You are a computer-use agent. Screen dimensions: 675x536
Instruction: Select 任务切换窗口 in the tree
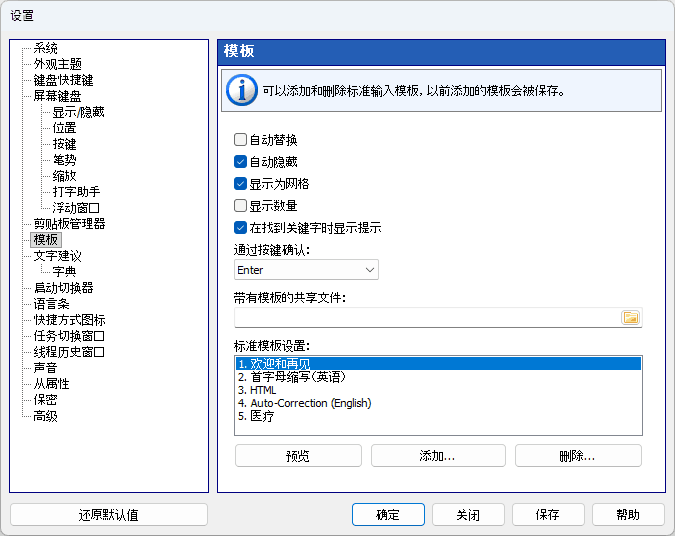pos(69,336)
